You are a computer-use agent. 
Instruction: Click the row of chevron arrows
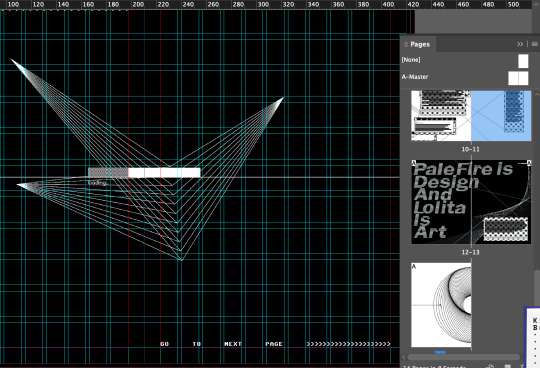(x=348, y=344)
